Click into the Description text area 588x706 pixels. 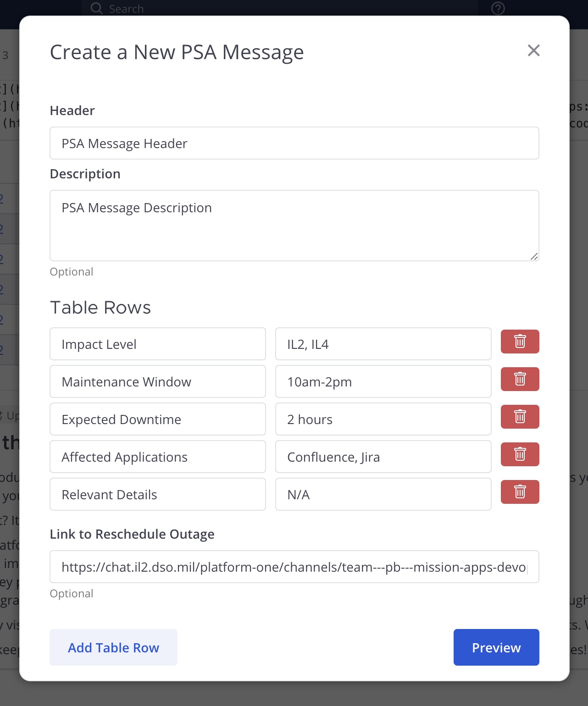point(294,226)
